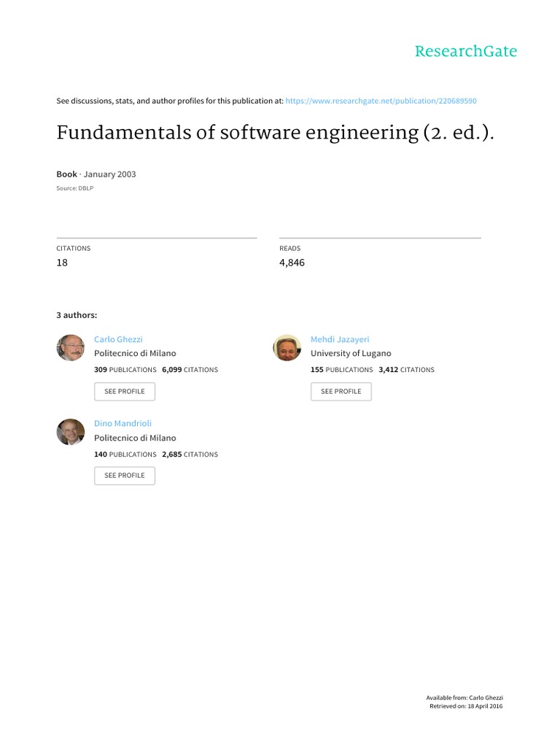Open Carlo Ghezzi author name link
Screen dimensions: 560x747
point(118,339)
